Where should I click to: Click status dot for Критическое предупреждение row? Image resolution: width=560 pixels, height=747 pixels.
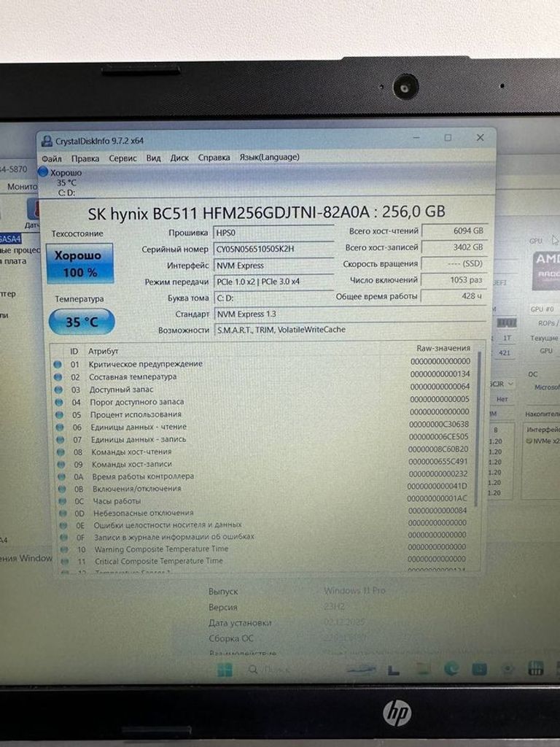(x=58, y=365)
